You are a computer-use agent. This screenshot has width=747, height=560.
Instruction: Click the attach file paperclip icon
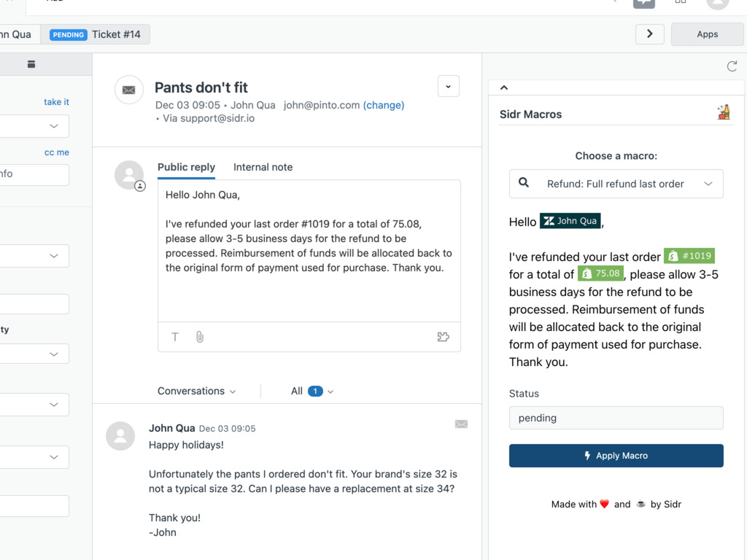click(x=199, y=337)
